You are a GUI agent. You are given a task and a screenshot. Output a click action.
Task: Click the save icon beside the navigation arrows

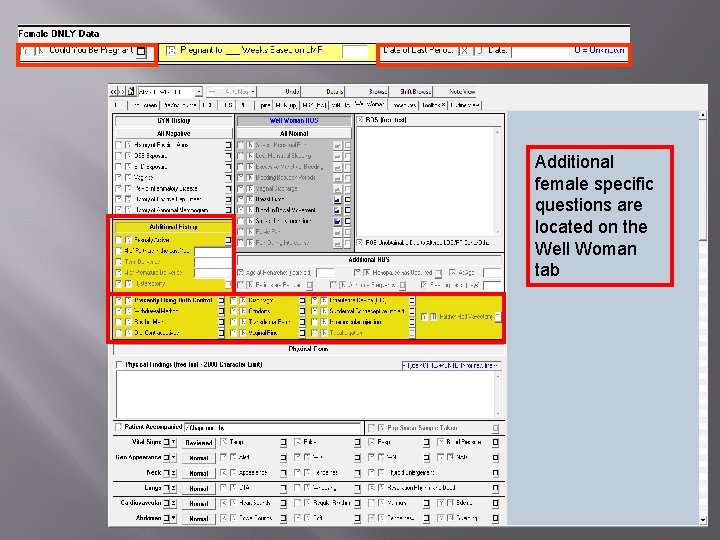(131, 91)
